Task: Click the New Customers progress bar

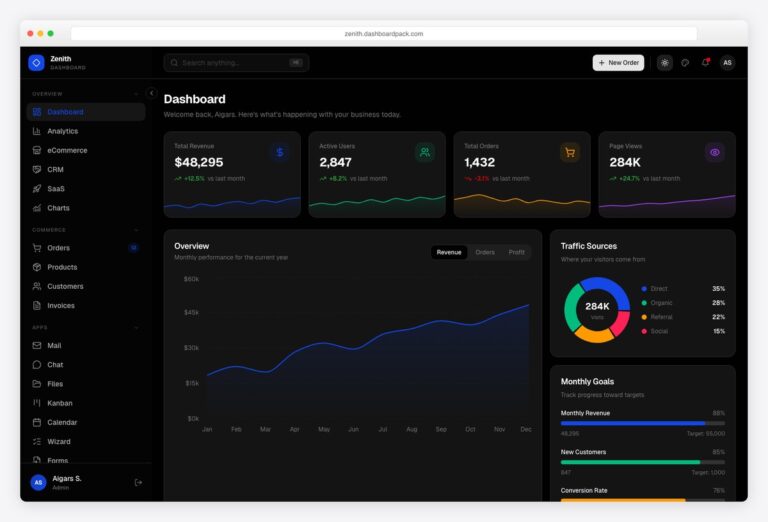Action: (x=643, y=462)
